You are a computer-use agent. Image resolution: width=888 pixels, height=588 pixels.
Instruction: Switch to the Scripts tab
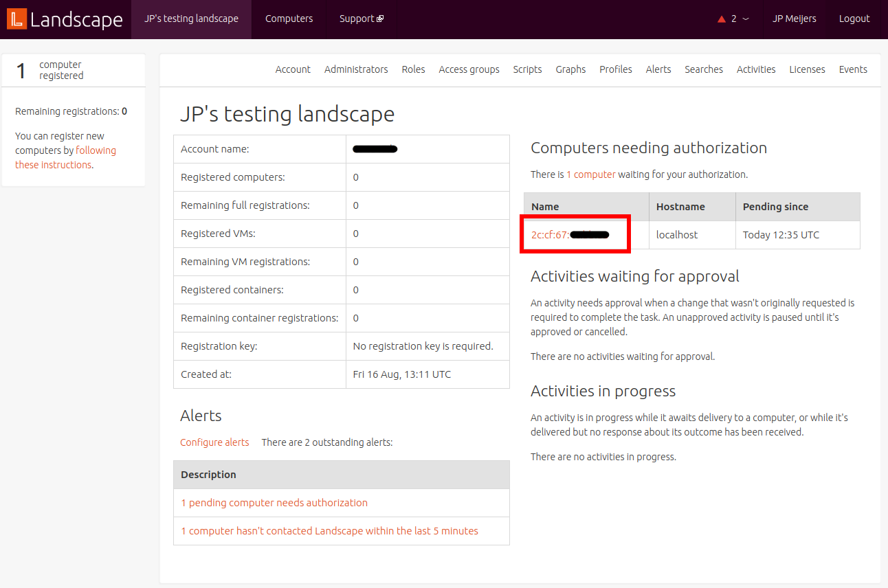pos(527,69)
